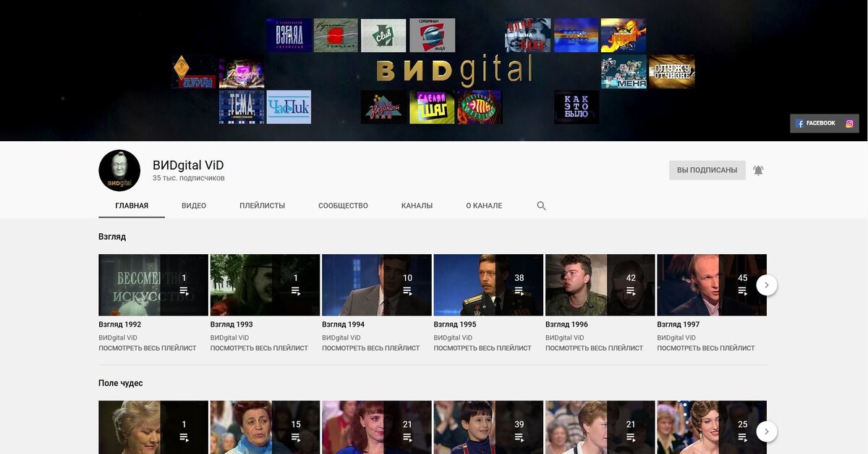Open the ПЛЕЙЛИСТЫ tab
868x454 pixels.
(x=263, y=206)
